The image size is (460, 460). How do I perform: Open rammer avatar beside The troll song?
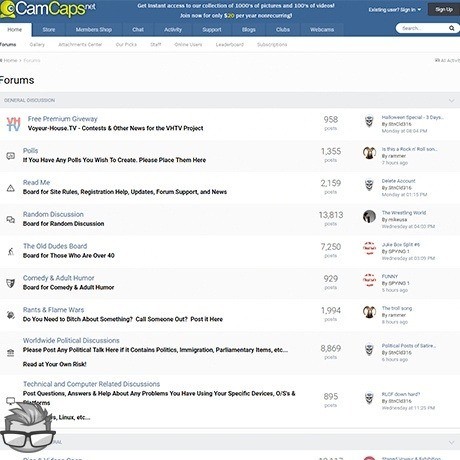(x=369, y=312)
